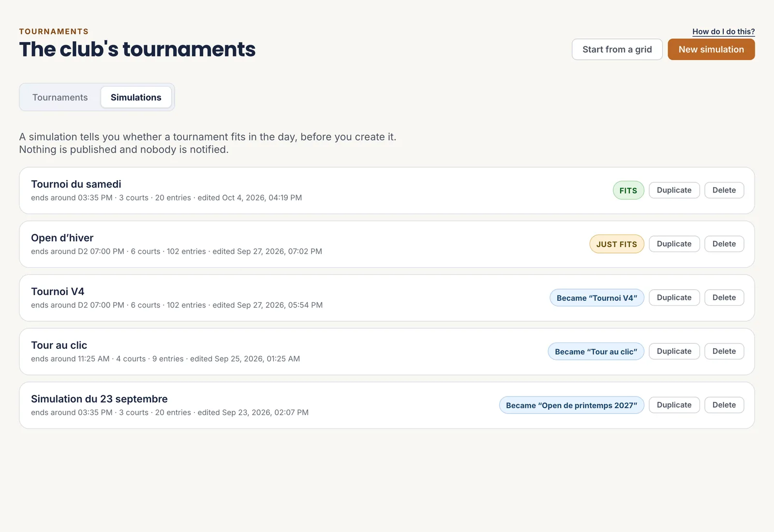Open the Became "Tournoi V4" badge

(x=597, y=297)
